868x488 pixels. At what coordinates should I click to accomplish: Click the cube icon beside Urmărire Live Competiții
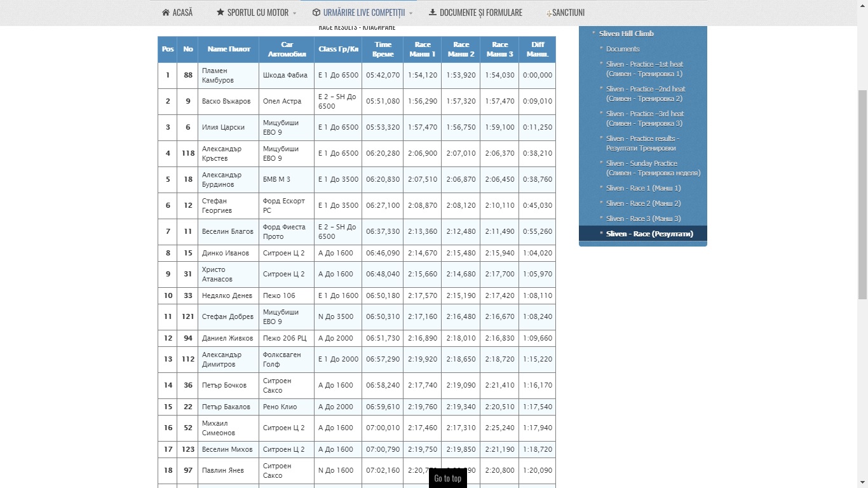[316, 13]
